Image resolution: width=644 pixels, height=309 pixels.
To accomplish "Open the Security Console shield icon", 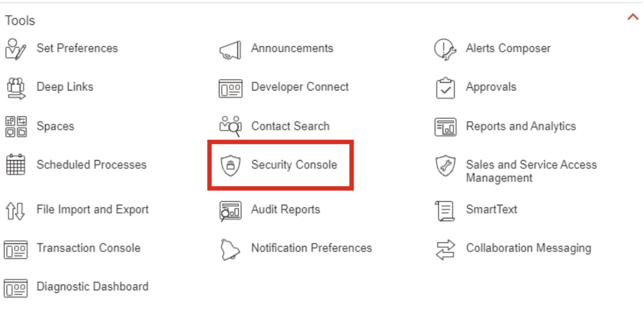I will point(230,166).
